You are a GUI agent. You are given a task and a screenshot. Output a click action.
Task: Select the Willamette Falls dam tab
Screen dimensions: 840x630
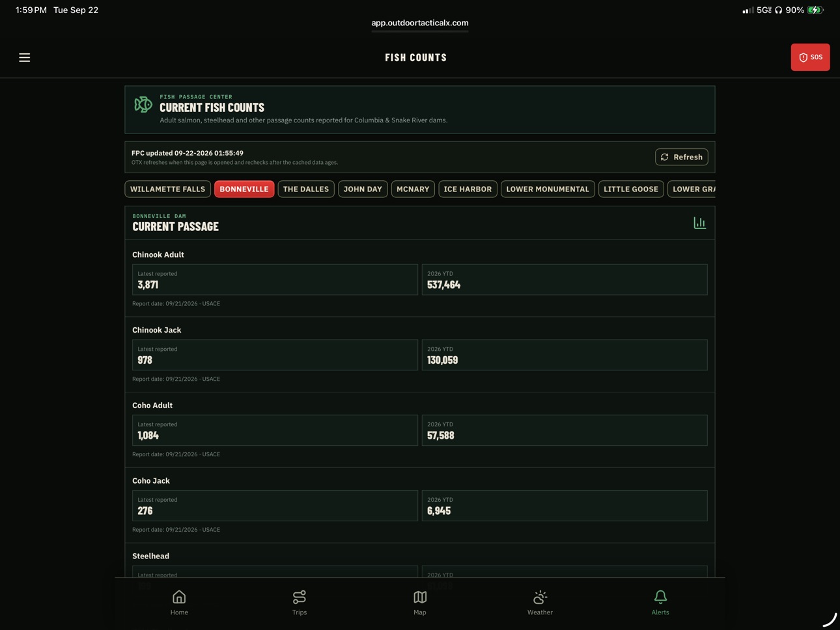tap(167, 189)
